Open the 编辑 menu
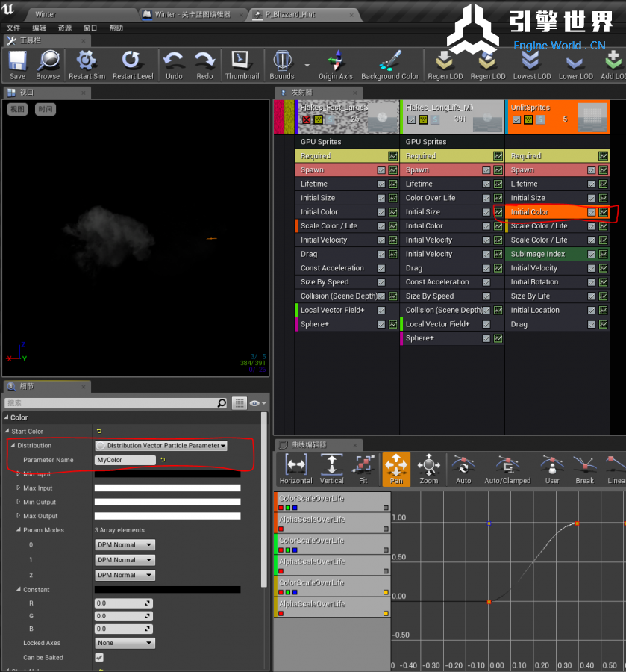 (x=39, y=28)
